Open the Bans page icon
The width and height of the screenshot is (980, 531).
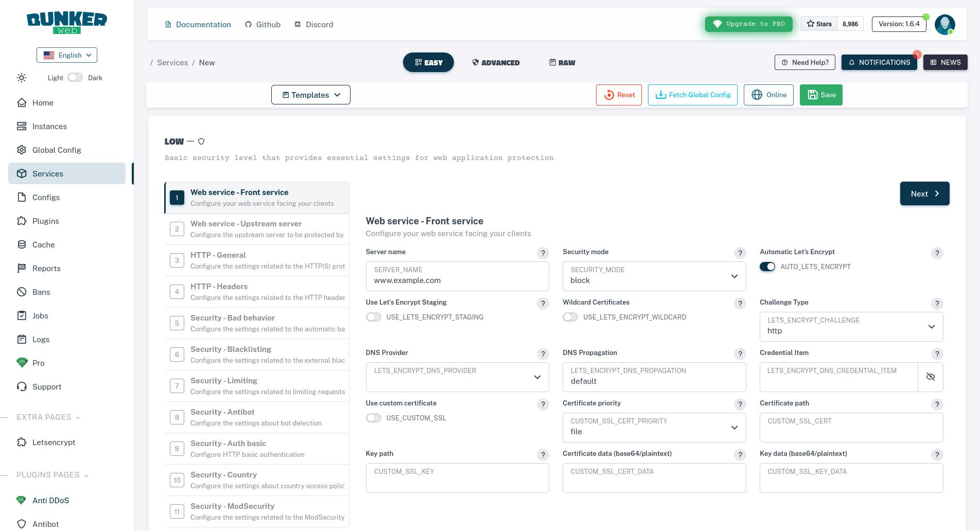(22, 292)
